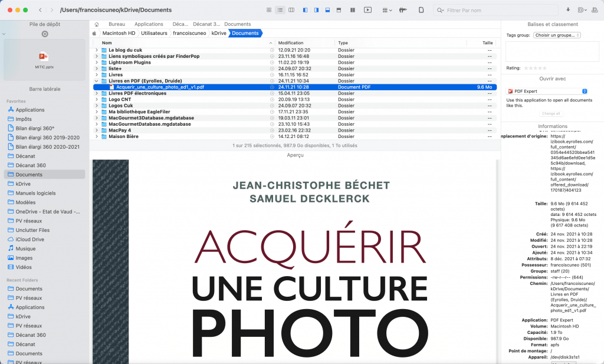Click the filter field magnifier icon
This screenshot has width=604, height=364.
tap(440, 11)
